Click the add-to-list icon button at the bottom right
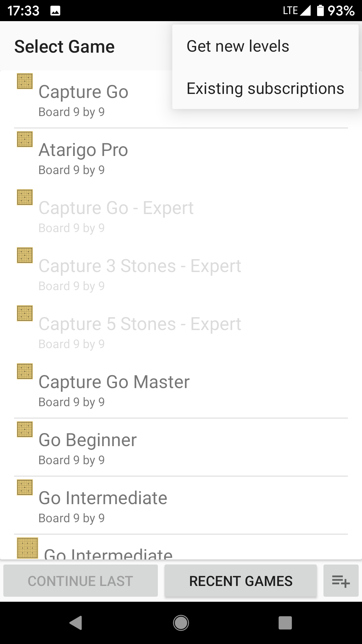This screenshot has height=644, width=362. pyautogui.click(x=341, y=581)
